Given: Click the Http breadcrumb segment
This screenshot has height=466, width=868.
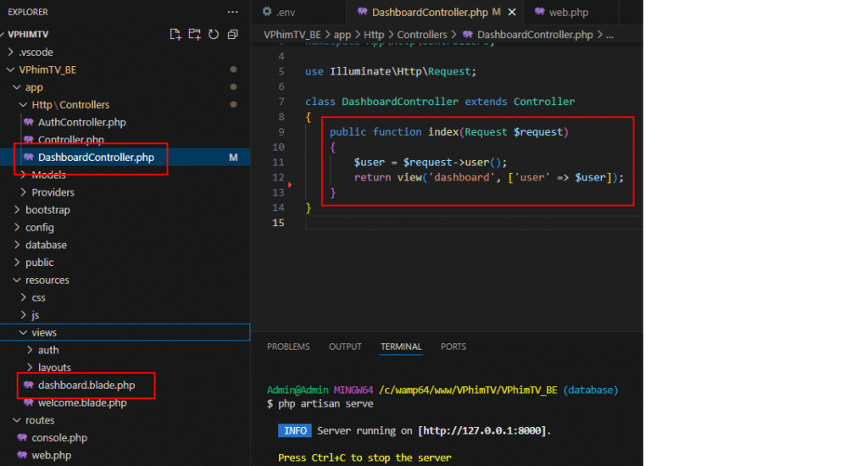Looking at the screenshot, I should tap(374, 34).
